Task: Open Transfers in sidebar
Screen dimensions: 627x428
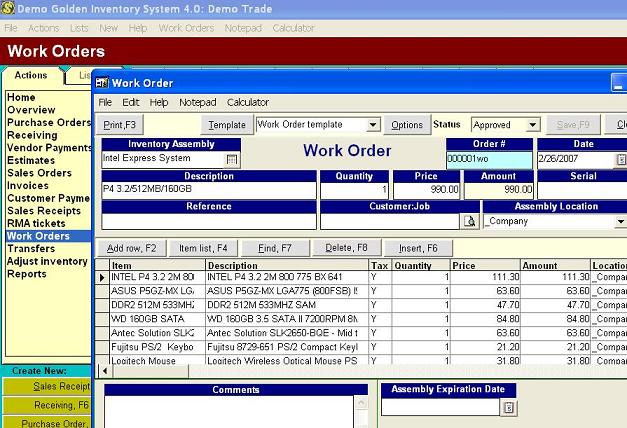Action: pyautogui.click(x=31, y=248)
